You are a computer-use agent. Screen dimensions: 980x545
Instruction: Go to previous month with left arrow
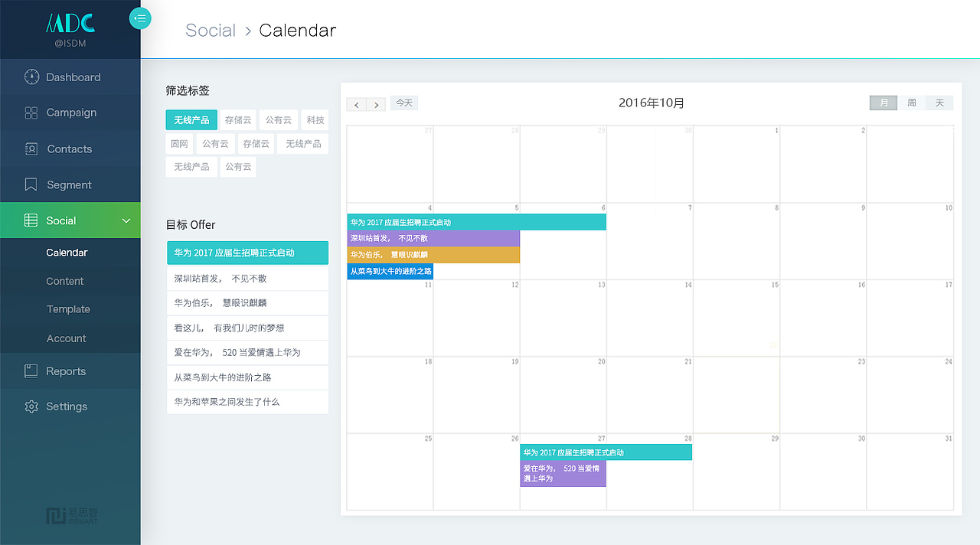pos(356,104)
